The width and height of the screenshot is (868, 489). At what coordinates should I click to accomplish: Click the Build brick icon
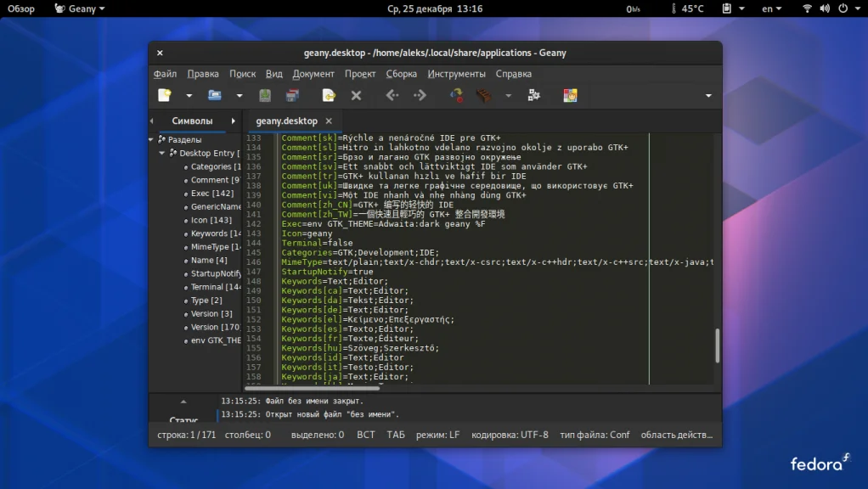click(x=483, y=96)
